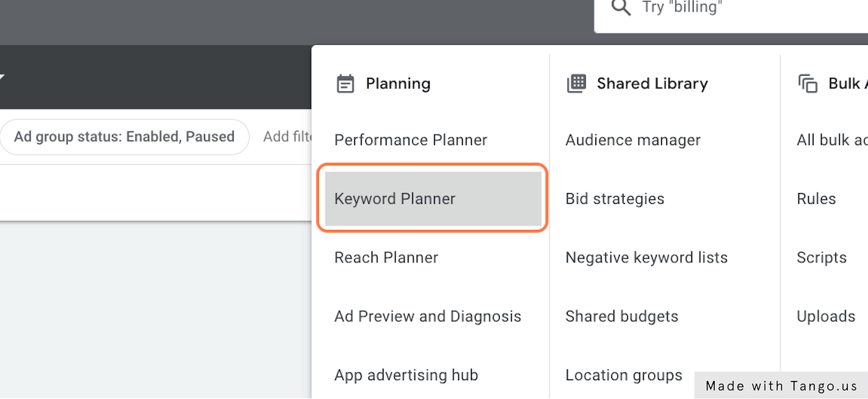This screenshot has height=399, width=868.
Task: Open Reach Planner
Action: point(386,257)
